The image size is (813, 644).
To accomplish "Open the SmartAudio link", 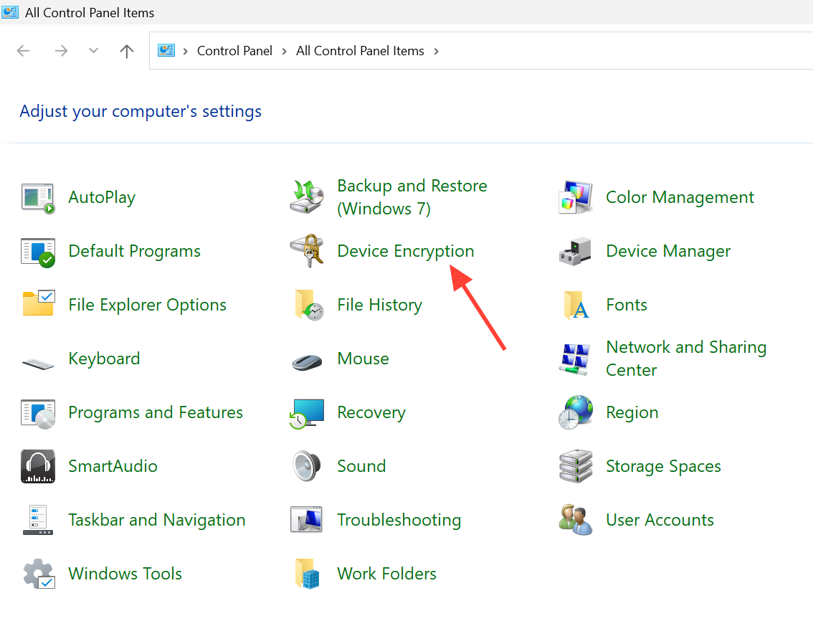I will pos(113,466).
